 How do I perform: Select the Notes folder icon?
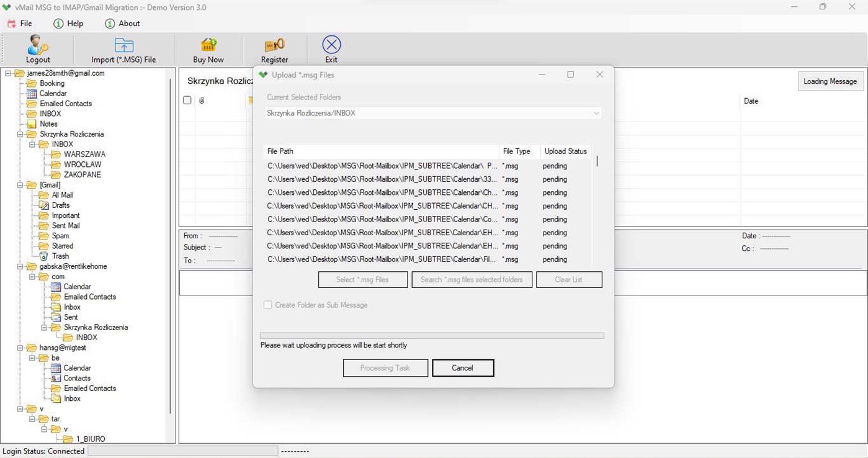[x=32, y=124]
